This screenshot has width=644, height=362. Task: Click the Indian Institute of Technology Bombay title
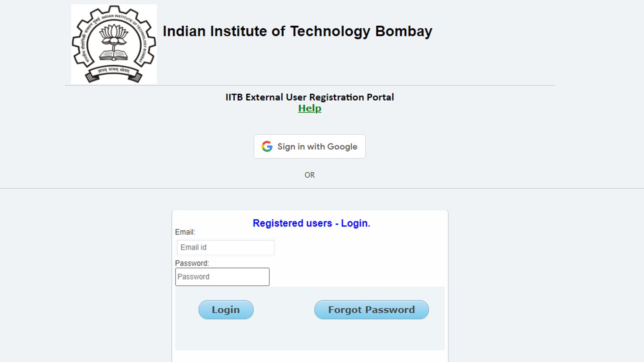(297, 31)
